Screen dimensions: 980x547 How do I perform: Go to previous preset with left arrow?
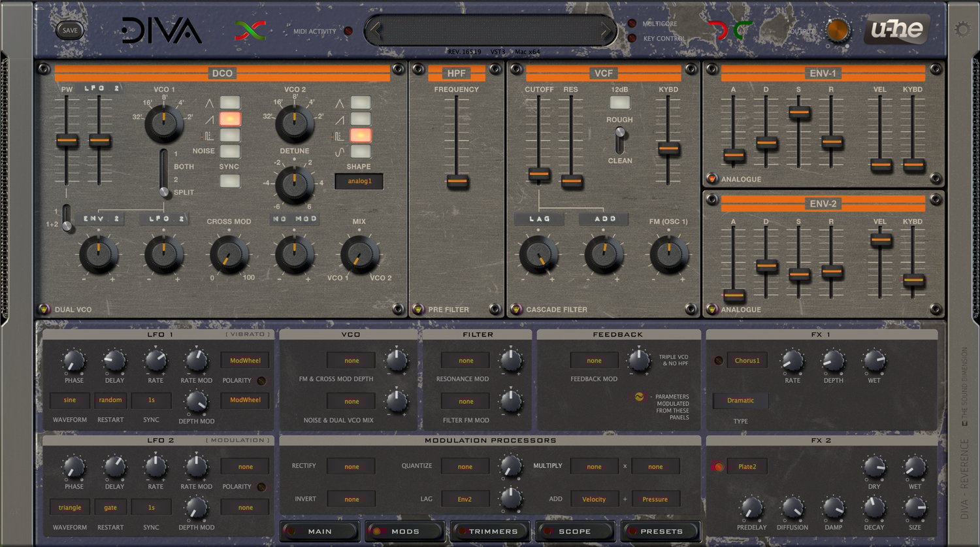pos(374,31)
